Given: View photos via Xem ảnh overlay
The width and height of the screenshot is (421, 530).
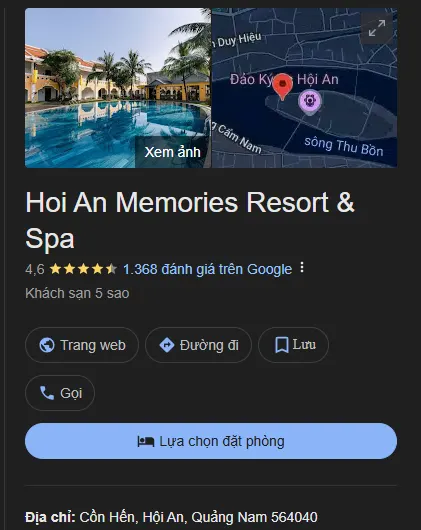Looking at the screenshot, I should [172, 152].
